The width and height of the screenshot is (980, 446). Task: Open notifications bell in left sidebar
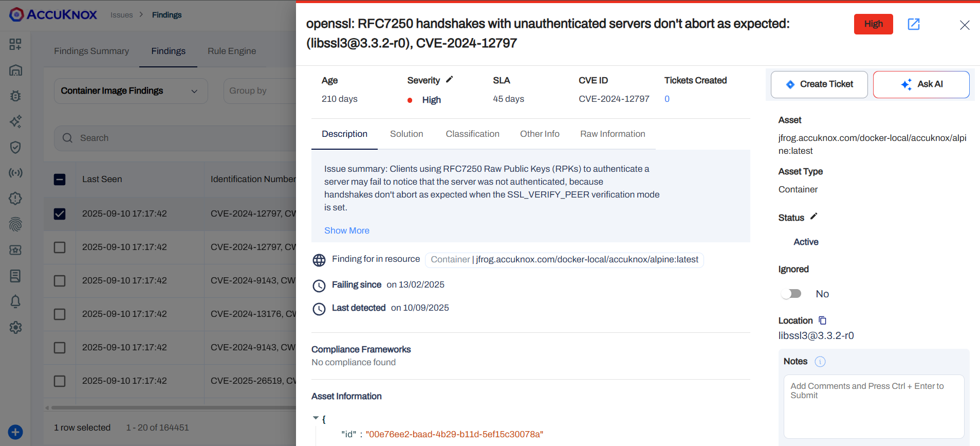pos(15,301)
